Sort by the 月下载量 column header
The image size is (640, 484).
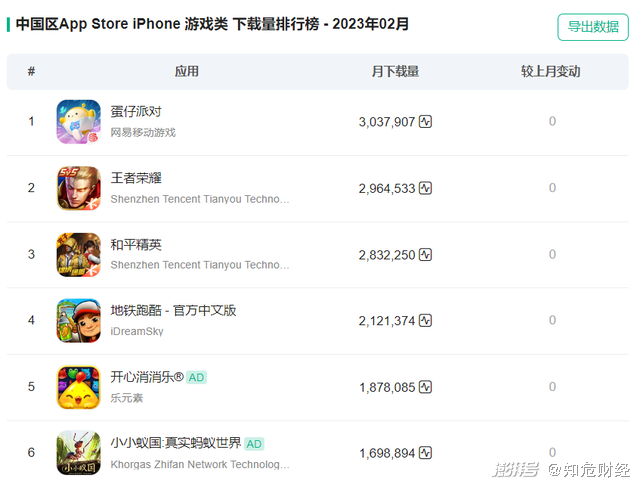395,71
